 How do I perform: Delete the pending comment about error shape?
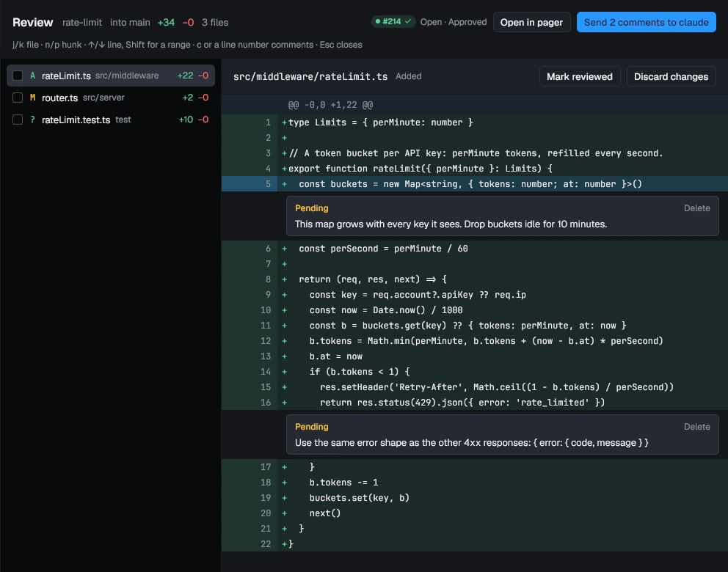point(696,427)
